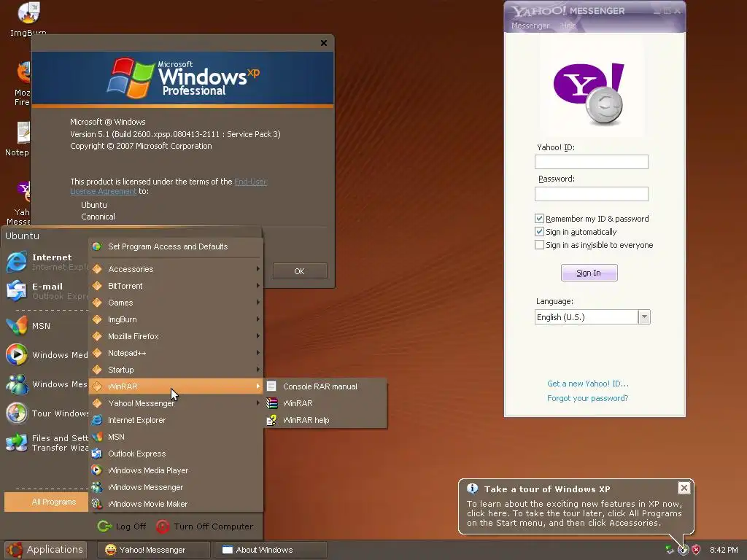Viewport: 747px width, 560px height.
Task: Click OK in About Windows dialog
Action: click(x=300, y=271)
